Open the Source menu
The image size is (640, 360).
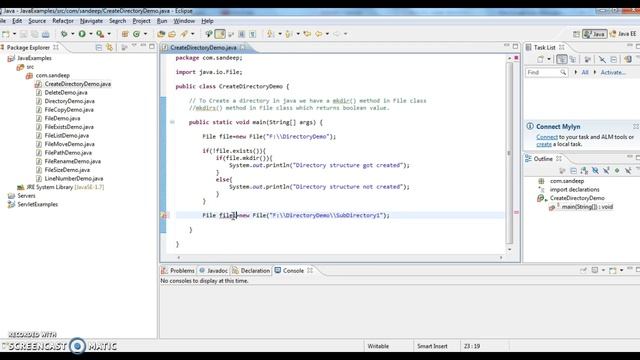pos(37,21)
